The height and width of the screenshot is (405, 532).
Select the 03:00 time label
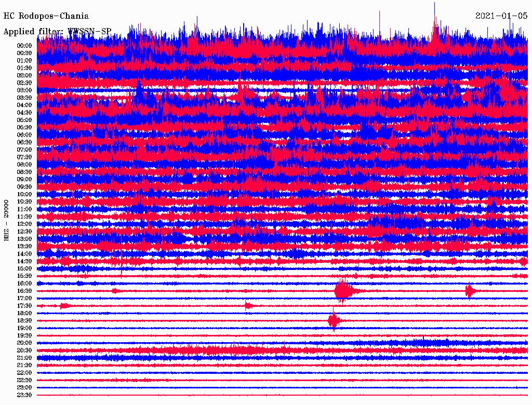coord(24,90)
